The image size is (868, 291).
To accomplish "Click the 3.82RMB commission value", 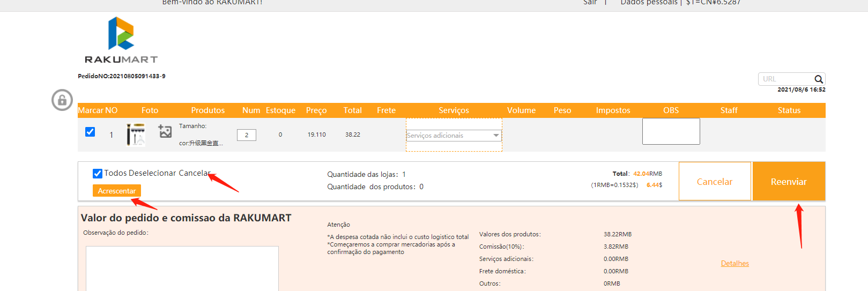I will (x=615, y=247).
